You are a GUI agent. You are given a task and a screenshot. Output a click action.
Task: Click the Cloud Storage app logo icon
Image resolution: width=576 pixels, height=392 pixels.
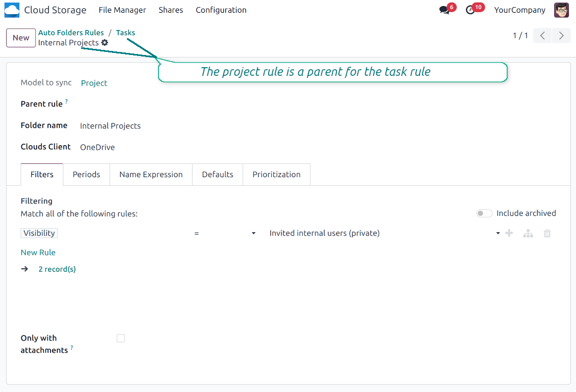(x=12, y=10)
